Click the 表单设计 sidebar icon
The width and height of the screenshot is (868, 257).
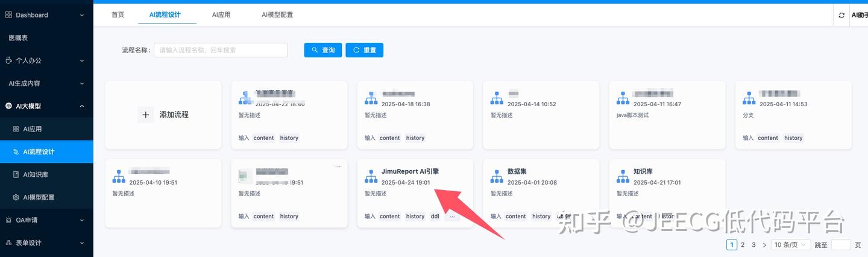(x=8, y=243)
